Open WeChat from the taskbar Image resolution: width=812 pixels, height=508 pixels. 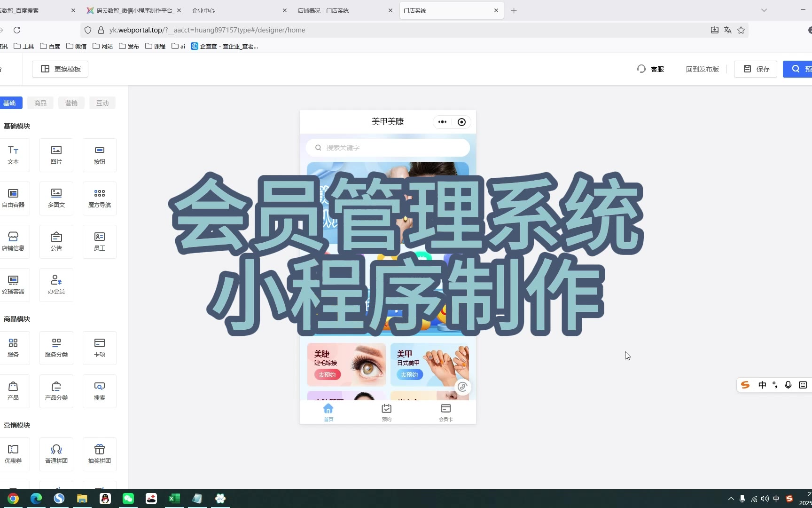coord(128,499)
